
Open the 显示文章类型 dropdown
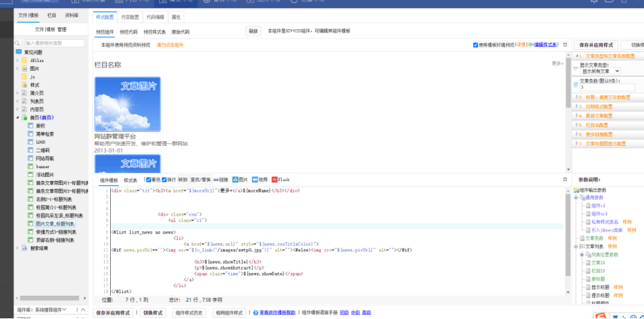[x=600, y=71]
